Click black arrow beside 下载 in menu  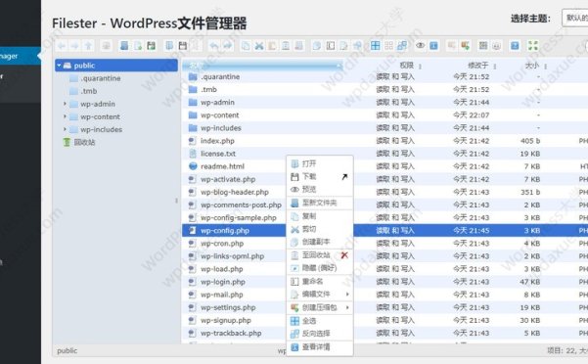[x=344, y=176]
